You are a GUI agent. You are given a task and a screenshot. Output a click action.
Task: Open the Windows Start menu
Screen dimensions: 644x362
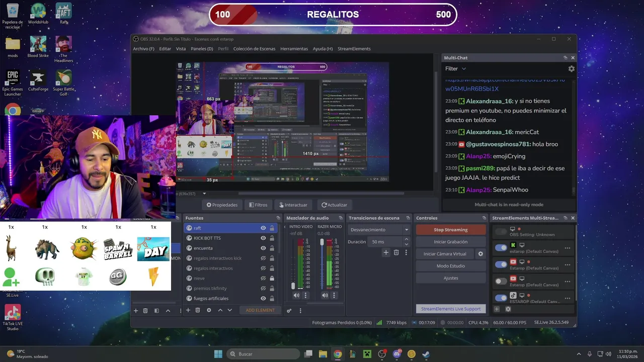click(218, 354)
